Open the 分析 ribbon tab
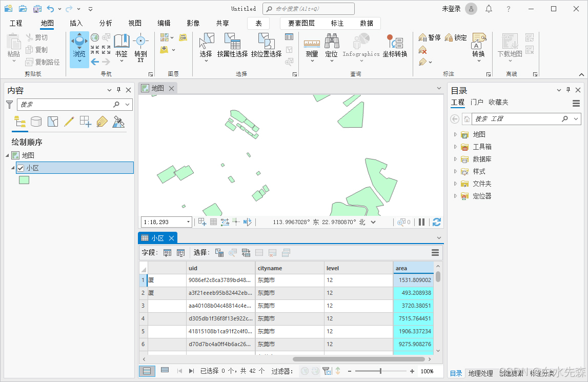Screen dimensions: 588x382 click(106, 23)
